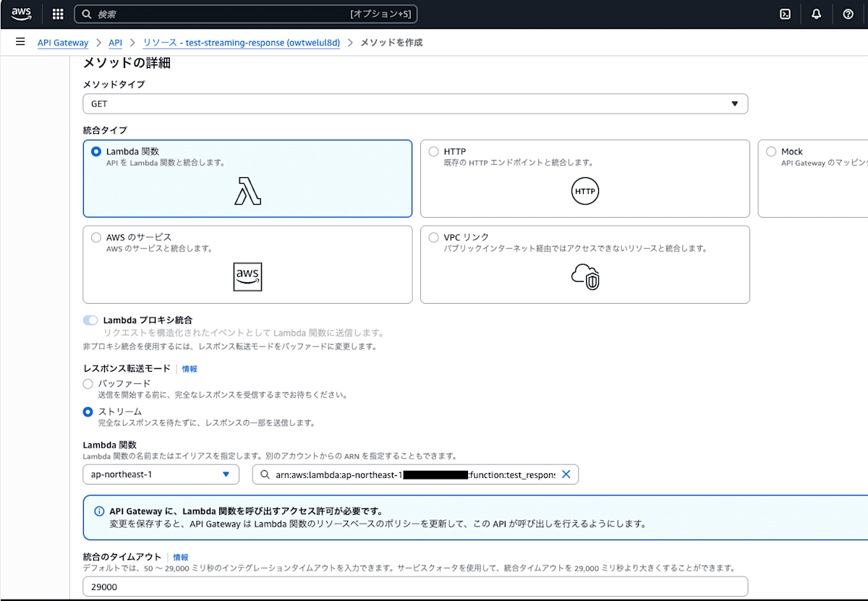Viewport: 868px width, 601px height.
Task: Open the ap-northeast-1 region dropdown
Action: pyautogui.click(x=161, y=474)
